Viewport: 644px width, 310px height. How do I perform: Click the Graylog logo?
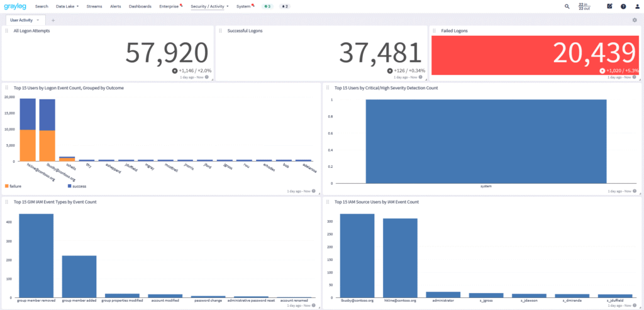pyautogui.click(x=16, y=6)
